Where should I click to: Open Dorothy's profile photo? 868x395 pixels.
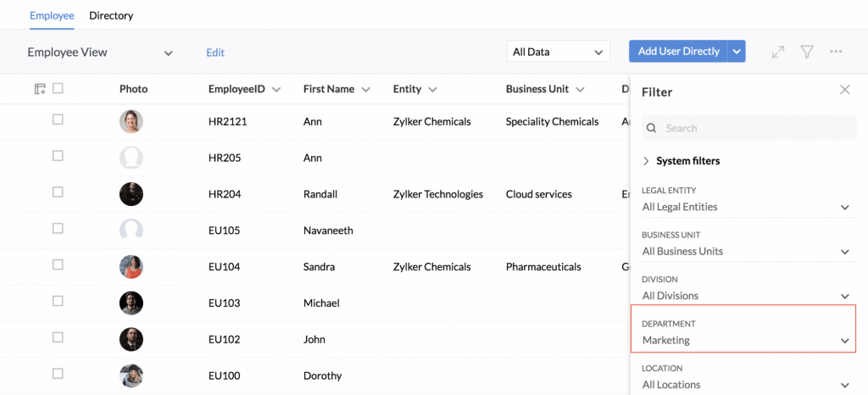131,376
